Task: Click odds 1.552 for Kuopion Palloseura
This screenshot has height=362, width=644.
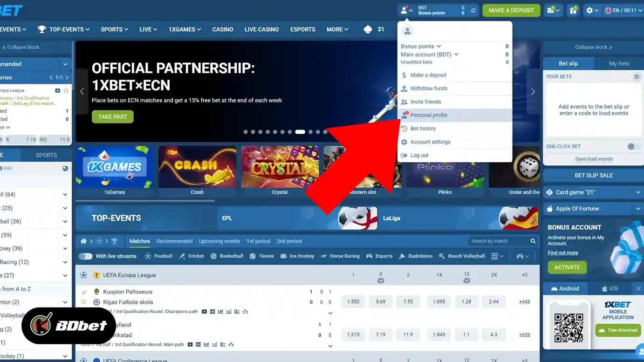Action: pos(353,302)
